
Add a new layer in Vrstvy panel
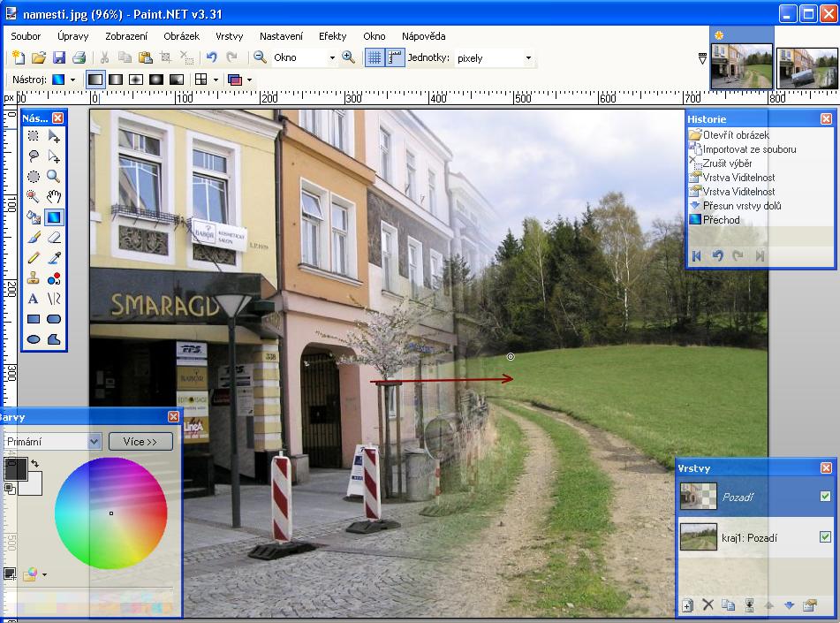[687, 605]
